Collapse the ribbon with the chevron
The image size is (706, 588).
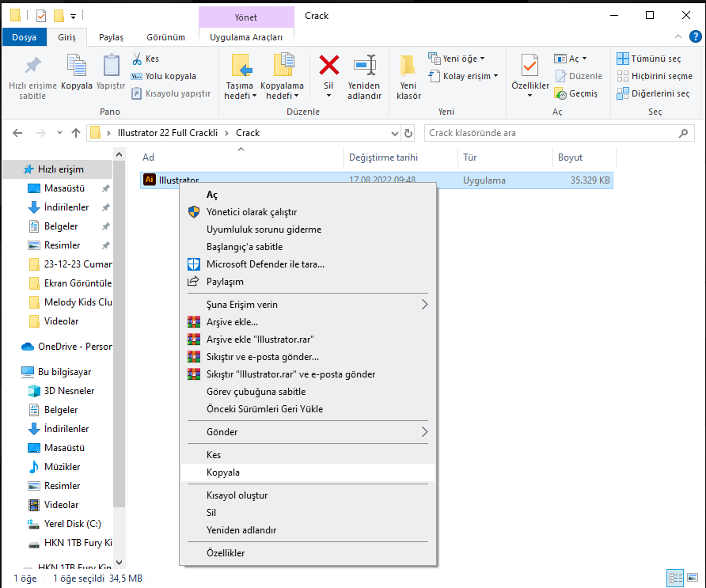coord(678,36)
